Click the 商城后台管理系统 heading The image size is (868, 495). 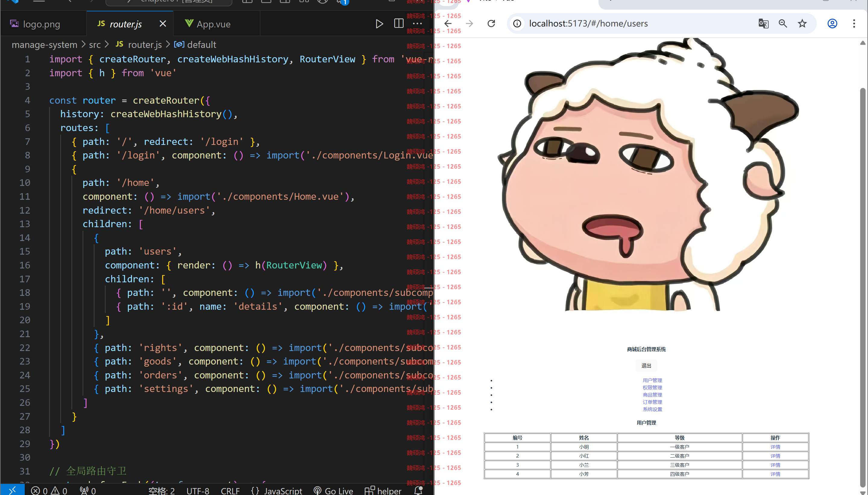tap(646, 349)
